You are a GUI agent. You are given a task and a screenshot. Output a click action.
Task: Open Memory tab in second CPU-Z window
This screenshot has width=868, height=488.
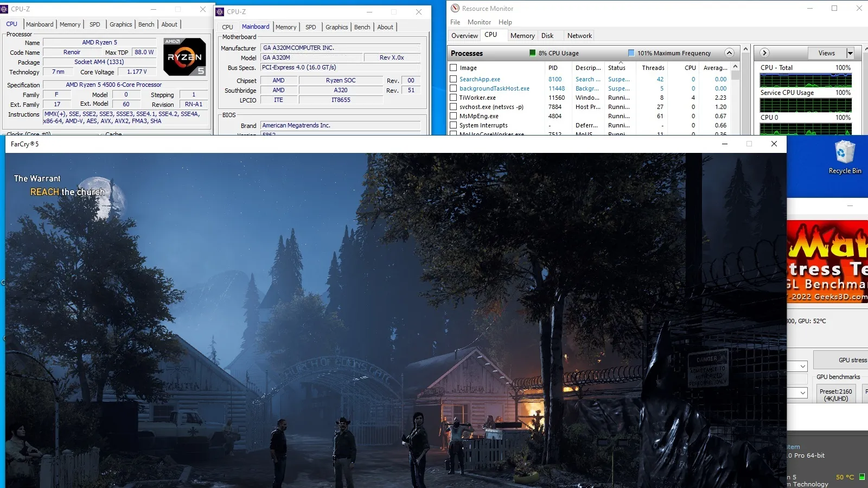[286, 27]
